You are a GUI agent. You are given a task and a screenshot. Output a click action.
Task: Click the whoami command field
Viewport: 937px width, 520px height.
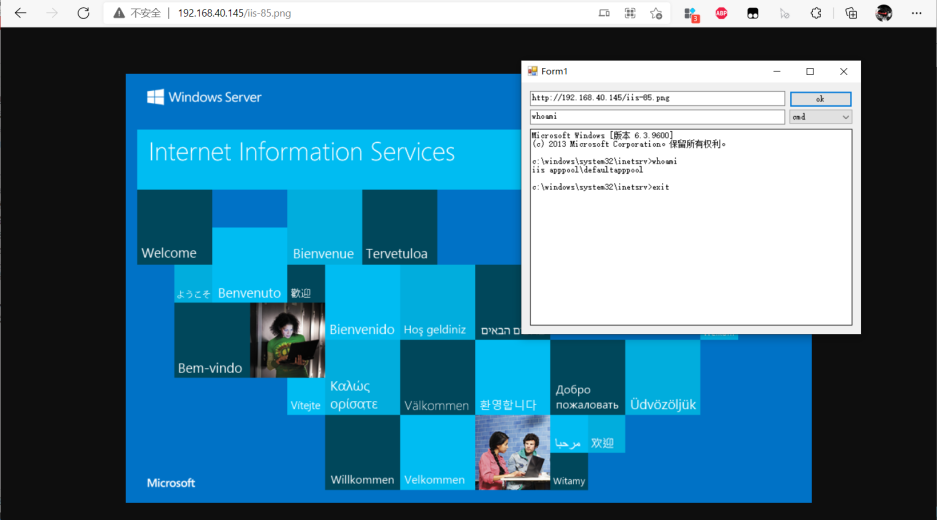(657, 117)
